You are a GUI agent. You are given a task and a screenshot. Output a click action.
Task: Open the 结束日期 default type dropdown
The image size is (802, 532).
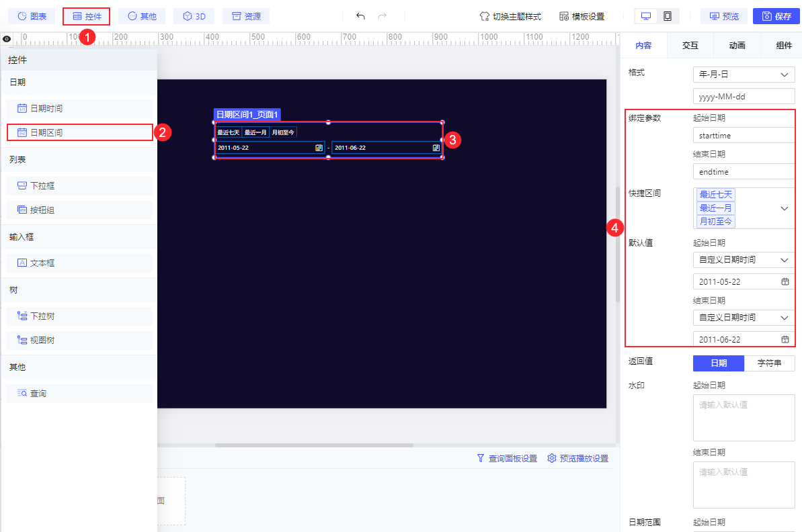(x=744, y=318)
